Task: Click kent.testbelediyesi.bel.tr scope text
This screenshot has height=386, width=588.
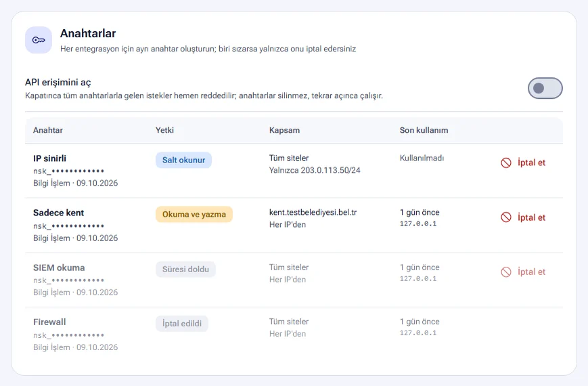Action: tap(313, 213)
